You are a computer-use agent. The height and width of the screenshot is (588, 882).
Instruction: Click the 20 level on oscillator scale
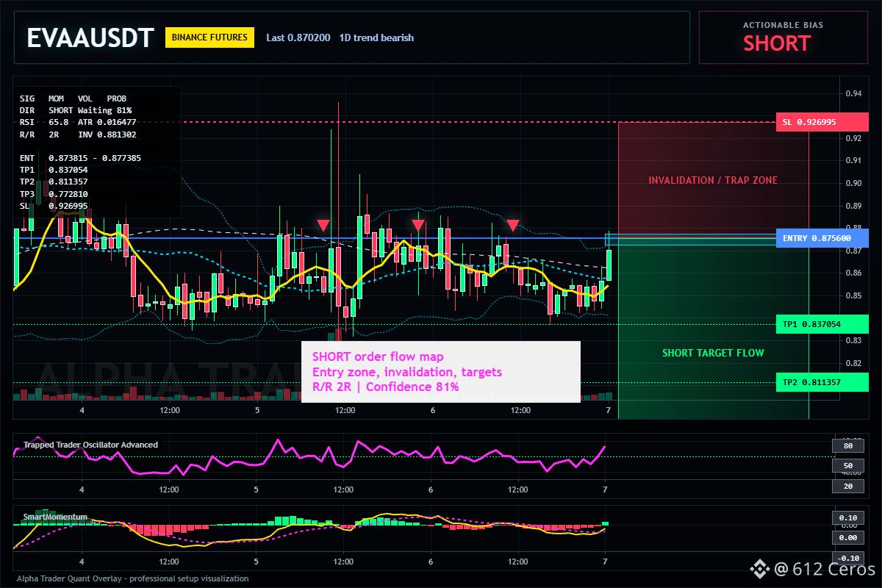[x=847, y=486]
